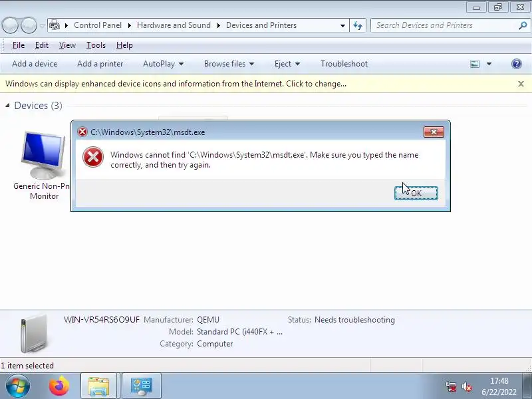Open the Edit menu
Image resolution: width=532 pixels, height=399 pixels.
point(42,45)
